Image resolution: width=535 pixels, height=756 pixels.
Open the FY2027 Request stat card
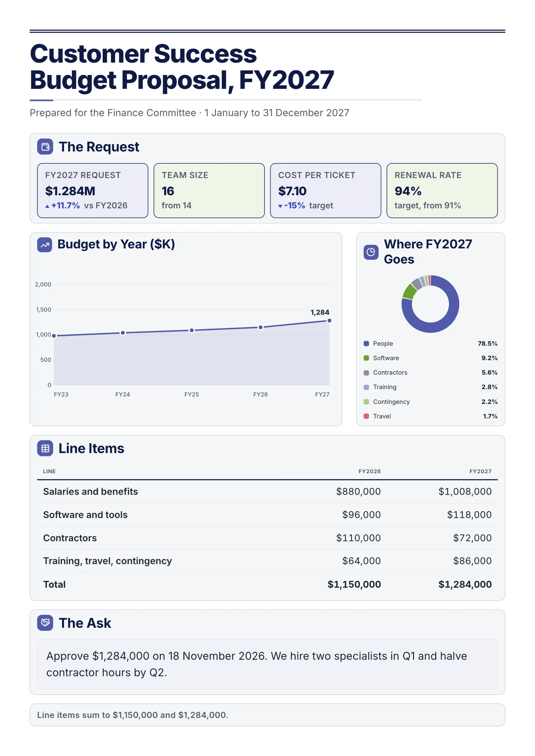[x=93, y=191]
